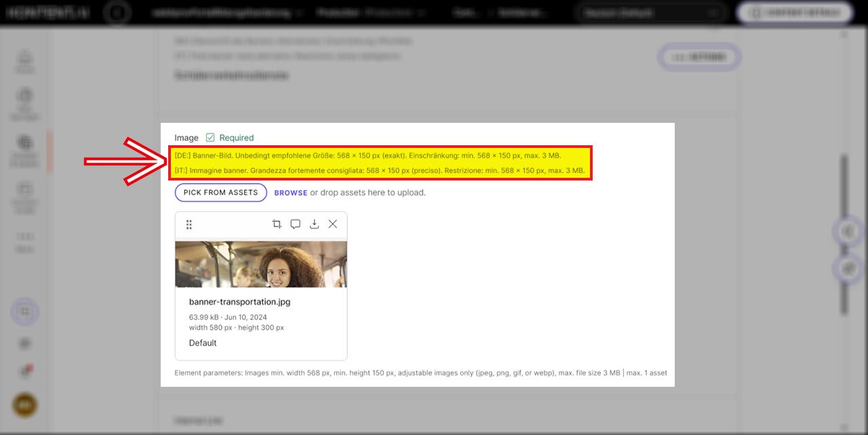868x435 pixels.
Task: Open comments on the banner asset
Action: click(296, 225)
